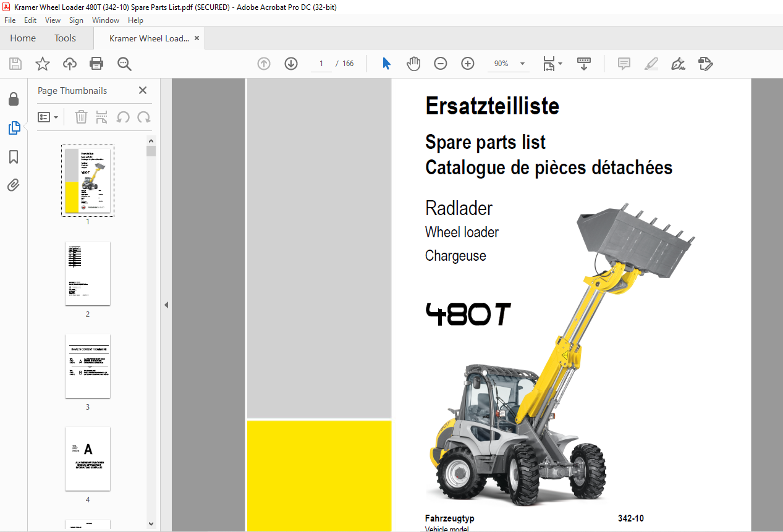Click thumbnail scrollbar up arrow
The width and height of the screenshot is (783, 532).
[151, 140]
